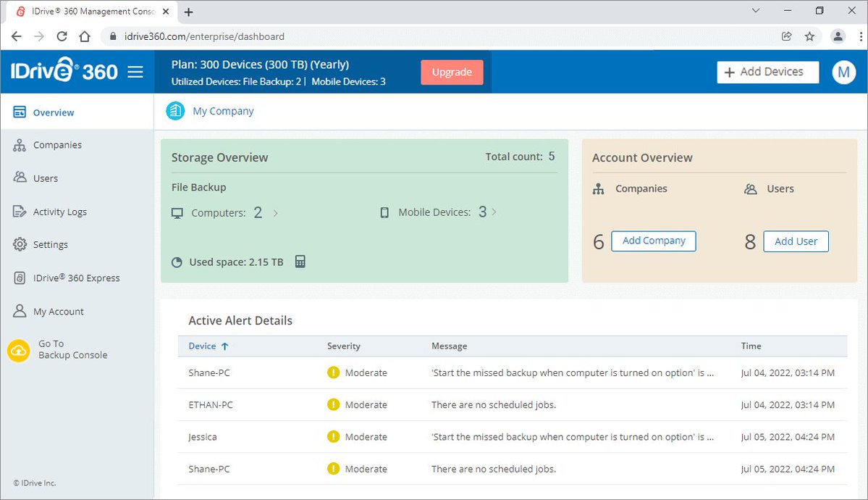The height and width of the screenshot is (500, 868).
Task: Click Total count value 5
Action: tap(552, 157)
